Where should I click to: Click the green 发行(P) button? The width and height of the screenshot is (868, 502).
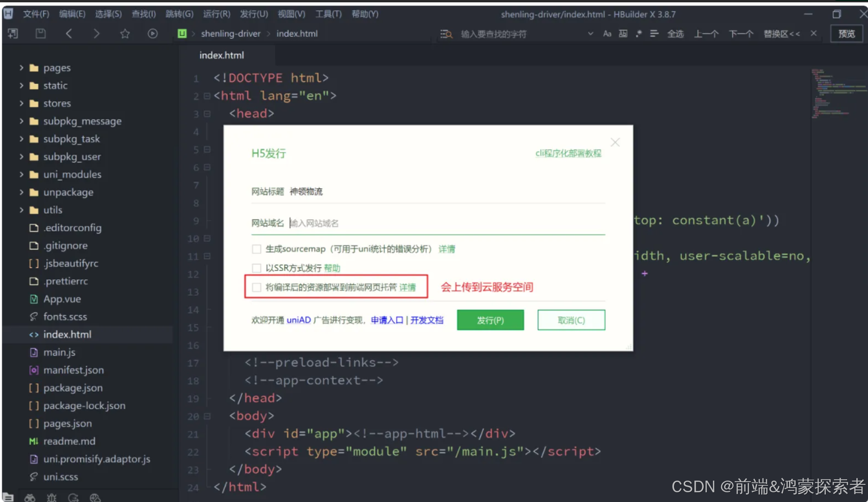tap(491, 320)
